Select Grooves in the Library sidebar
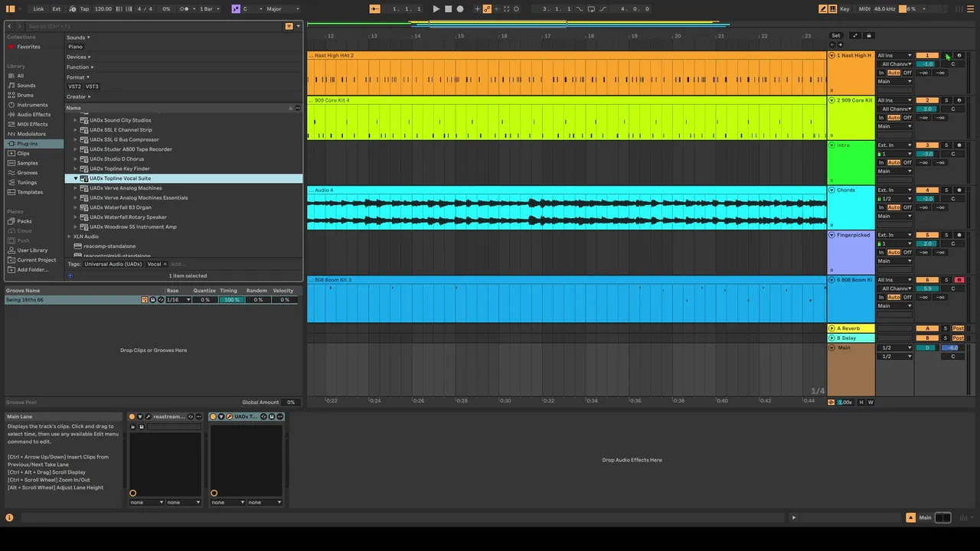The height and width of the screenshot is (551, 980). pos(27,173)
